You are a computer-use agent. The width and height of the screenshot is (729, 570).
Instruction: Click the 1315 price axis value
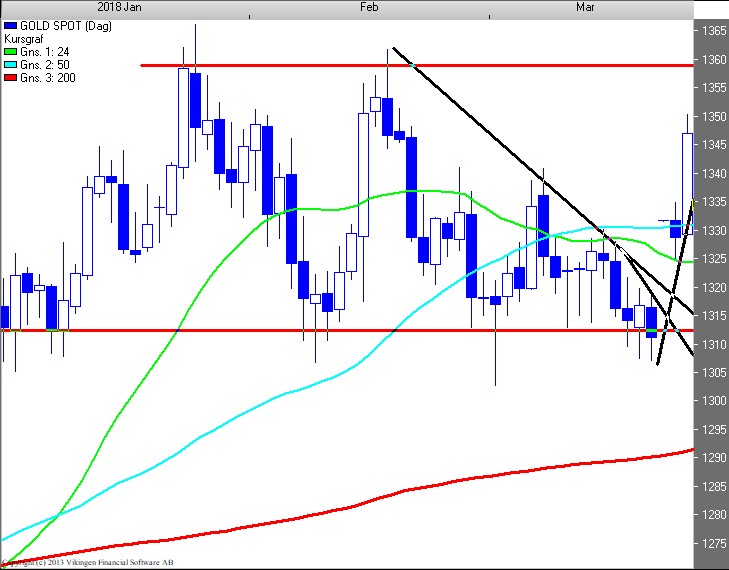coord(714,316)
